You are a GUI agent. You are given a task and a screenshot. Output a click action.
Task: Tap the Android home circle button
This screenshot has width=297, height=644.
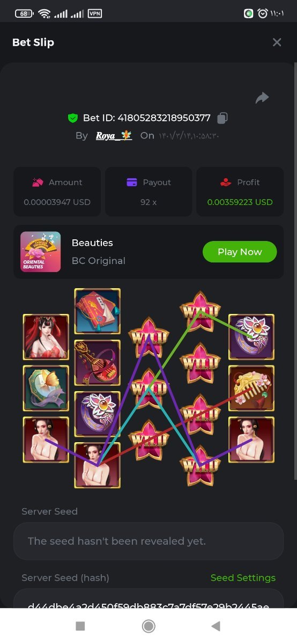[148, 626]
